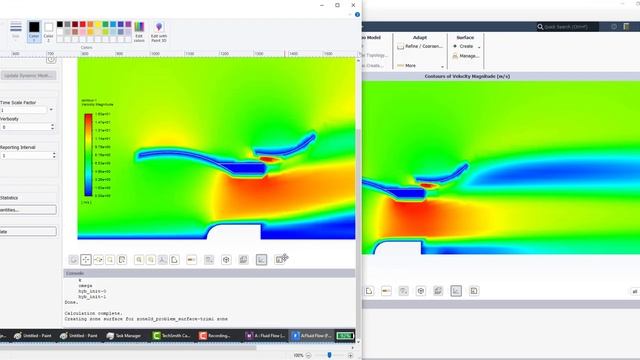The height and width of the screenshot is (360, 640).
Task: Click the Quantities... button under Statistics
Action: [28, 210]
